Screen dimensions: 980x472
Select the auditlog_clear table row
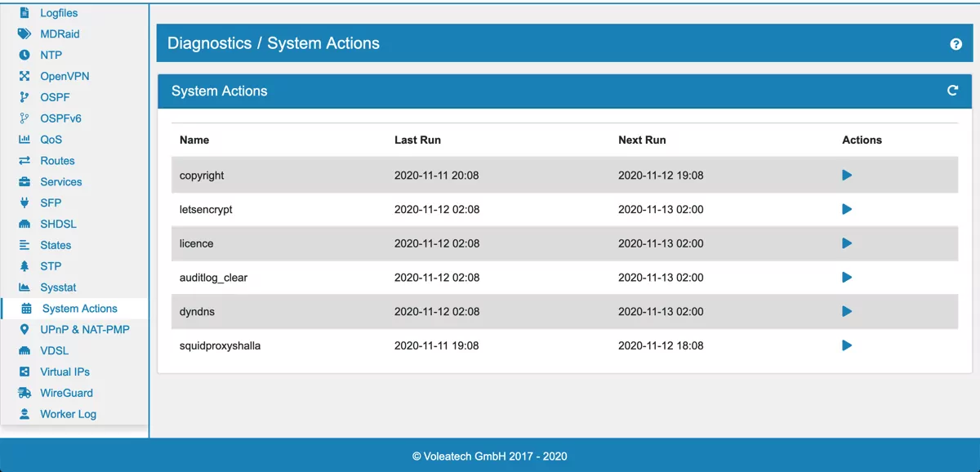tap(490, 277)
